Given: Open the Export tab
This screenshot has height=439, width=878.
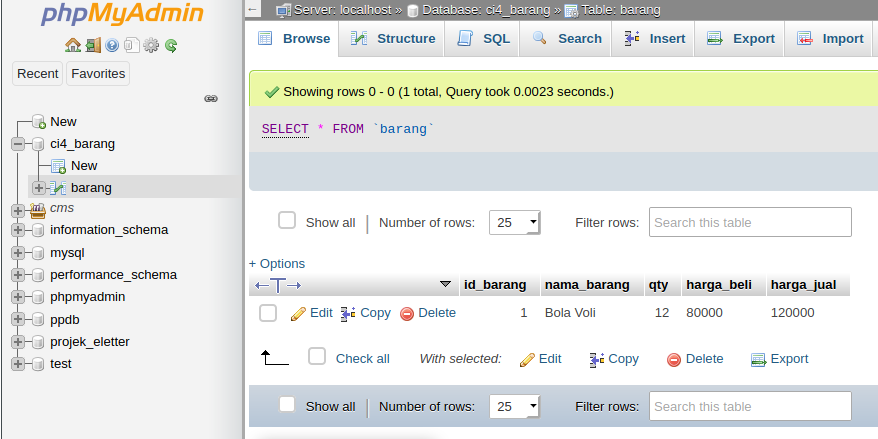Looking at the screenshot, I should click(740, 39).
